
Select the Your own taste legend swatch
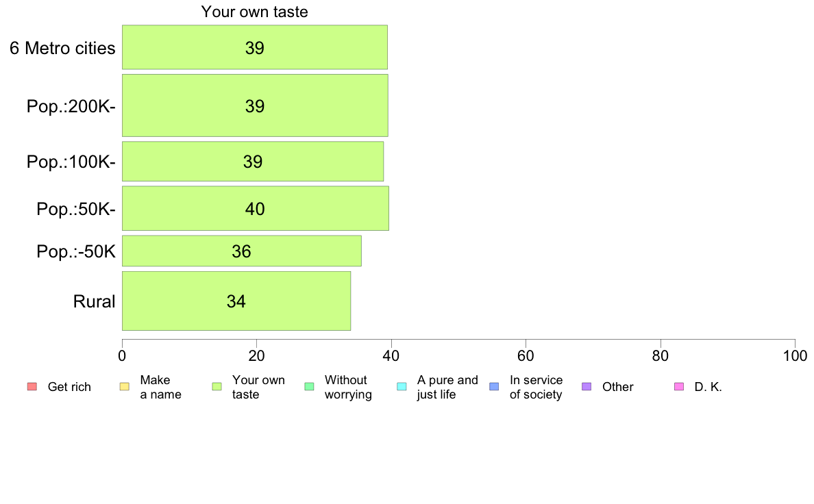pyautogui.click(x=217, y=387)
